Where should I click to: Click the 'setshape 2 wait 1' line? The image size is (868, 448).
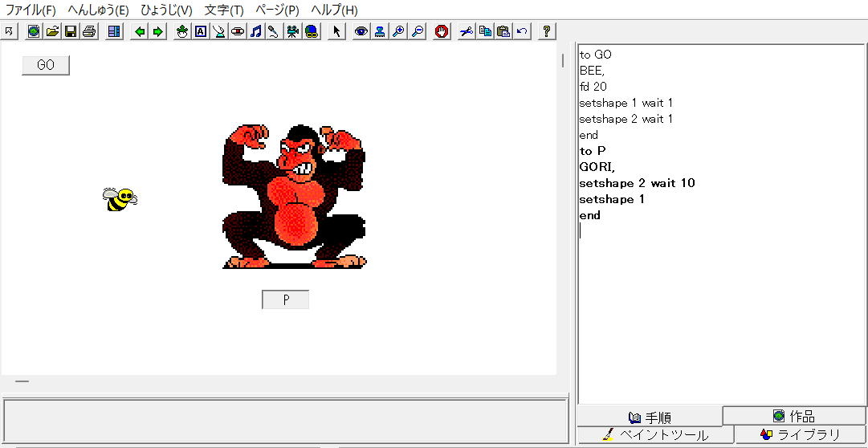[626, 119]
